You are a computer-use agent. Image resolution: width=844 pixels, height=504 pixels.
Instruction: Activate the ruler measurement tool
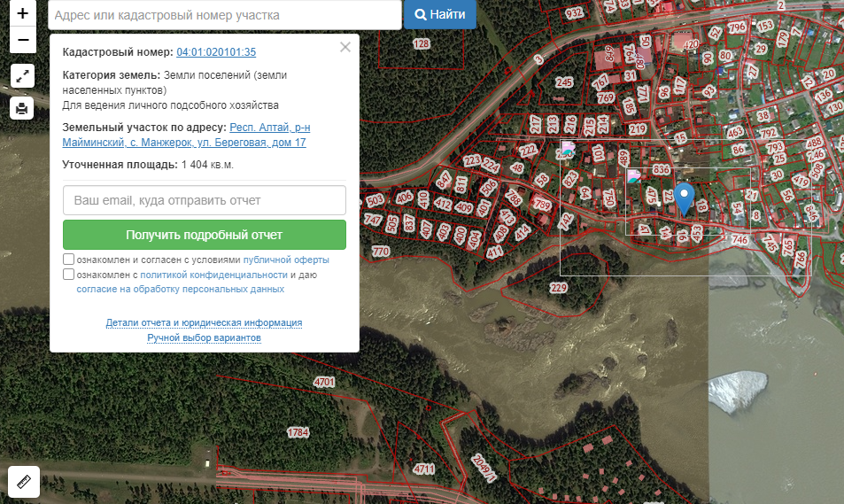coord(24,481)
